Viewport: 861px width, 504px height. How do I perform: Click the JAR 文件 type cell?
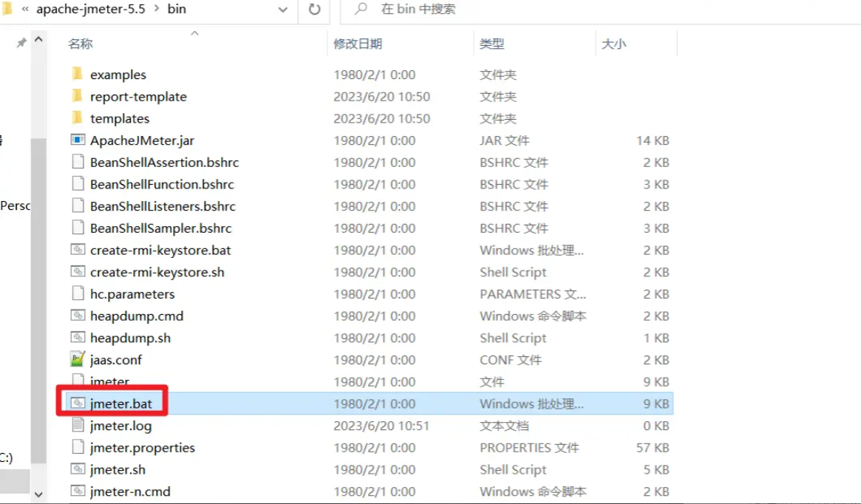click(x=504, y=140)
